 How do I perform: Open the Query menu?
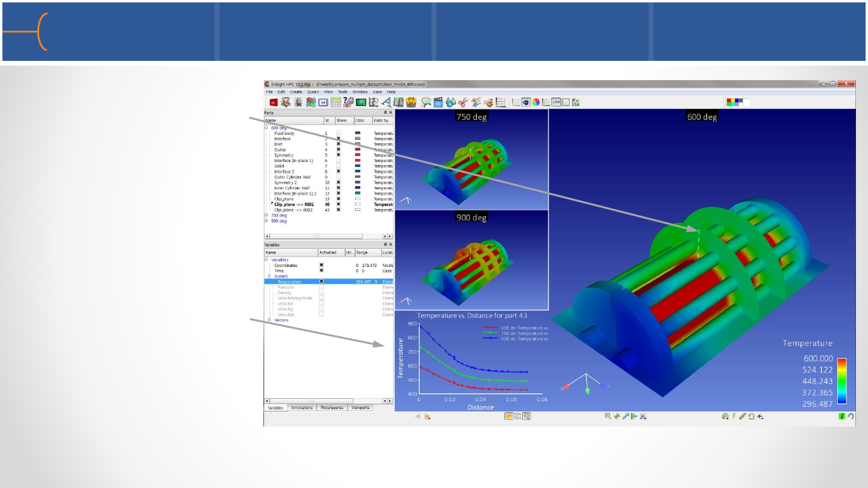313,92
